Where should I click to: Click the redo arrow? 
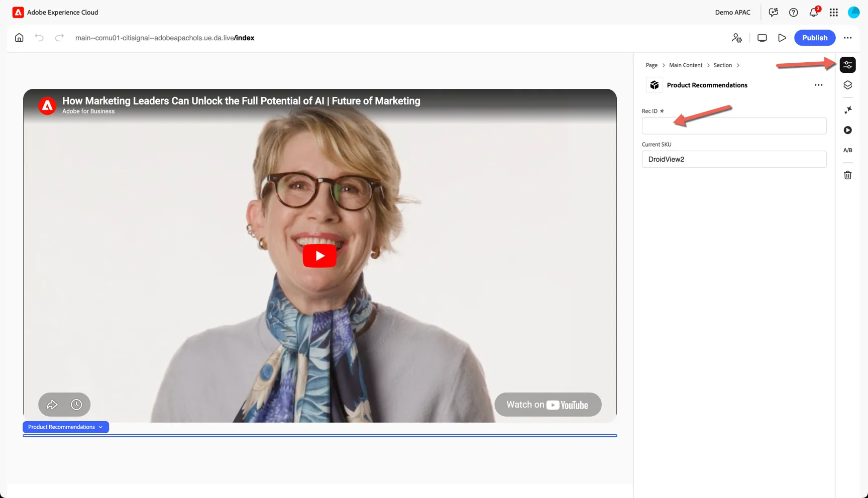(x=59, y=38)
